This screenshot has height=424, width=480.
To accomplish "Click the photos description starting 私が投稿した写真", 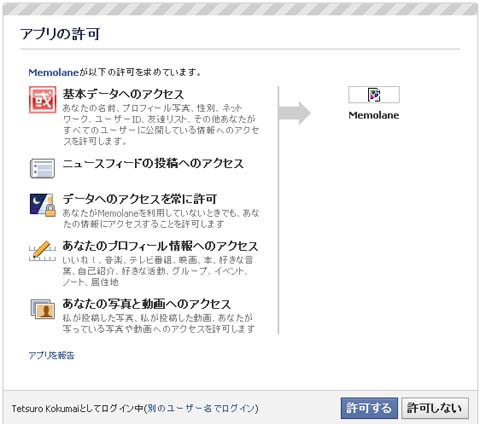I will coord(159,323).
